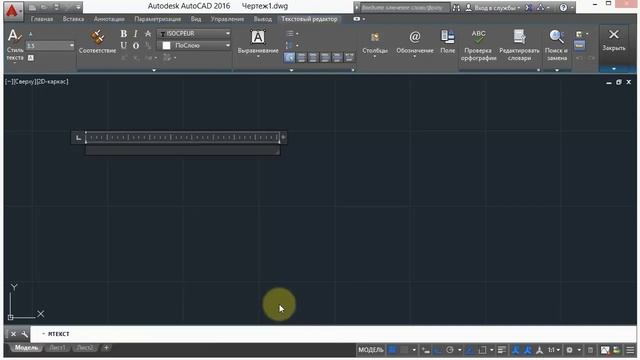This screenshot has width=640, height=360.
Task: Click Закрыть to close the text editor
Action: tap(613, 40)
